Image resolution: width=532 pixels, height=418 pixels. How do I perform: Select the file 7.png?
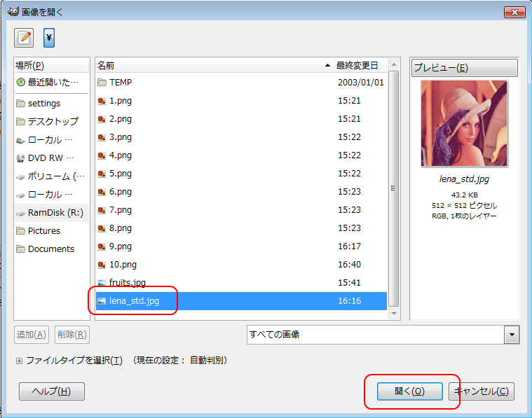[x=241, y=210]
